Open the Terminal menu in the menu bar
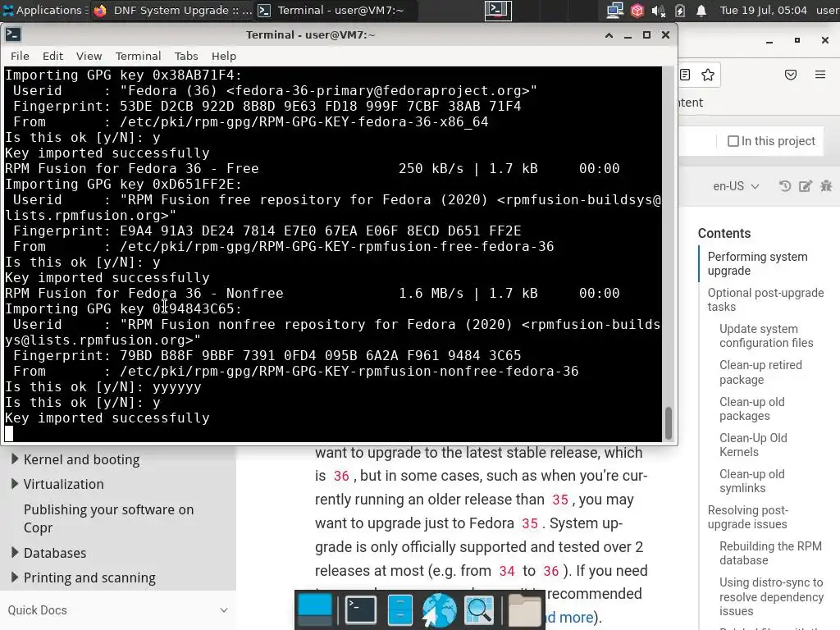The image size is (840, 630). pyautogui.click(x=138, y=56)
